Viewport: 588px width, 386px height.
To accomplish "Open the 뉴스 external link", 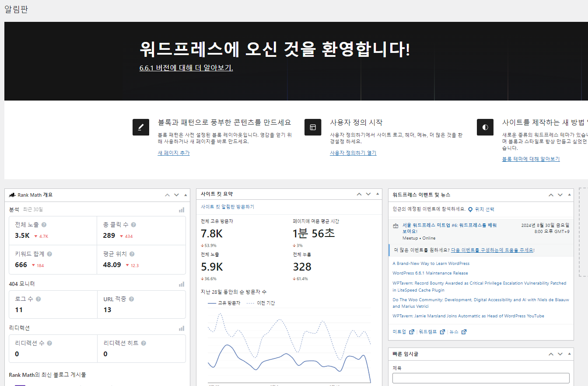I will tap(458, 332).
